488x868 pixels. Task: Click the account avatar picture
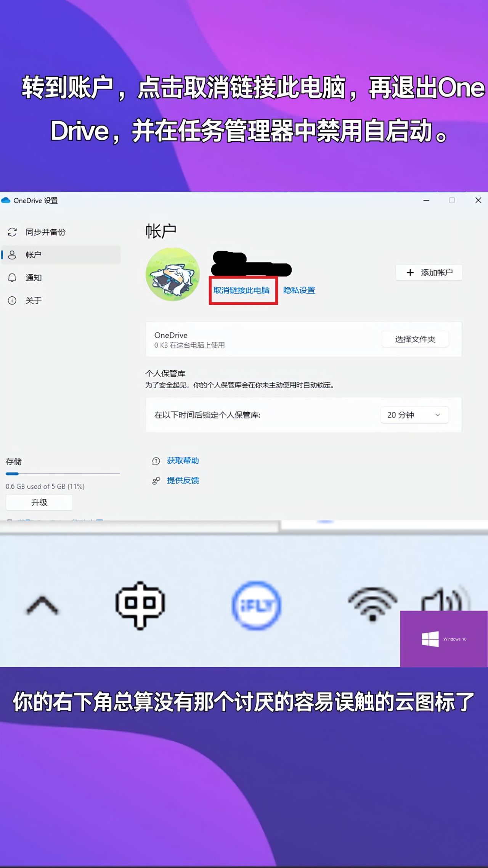[x=173, y=274]
